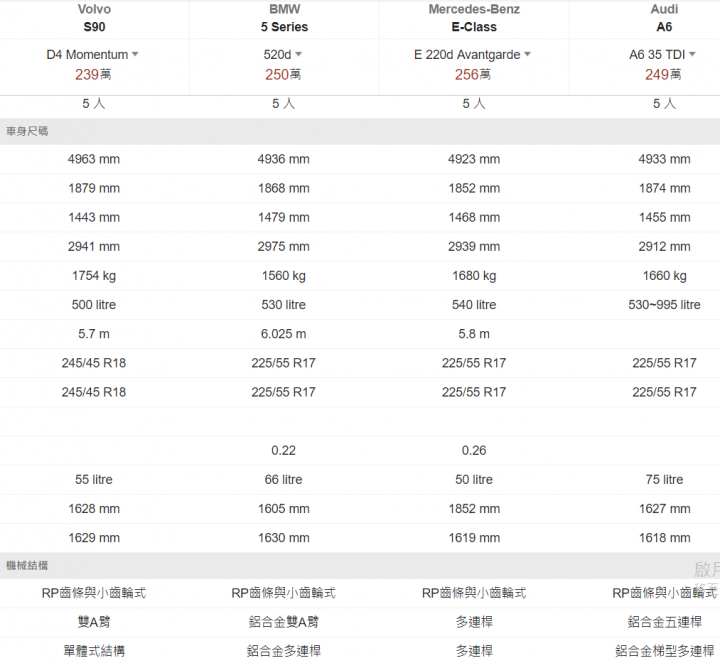This screenshot has width=720, height=663.
Task: Click the 256萬 price of the Mercedes
Action: 473,74
